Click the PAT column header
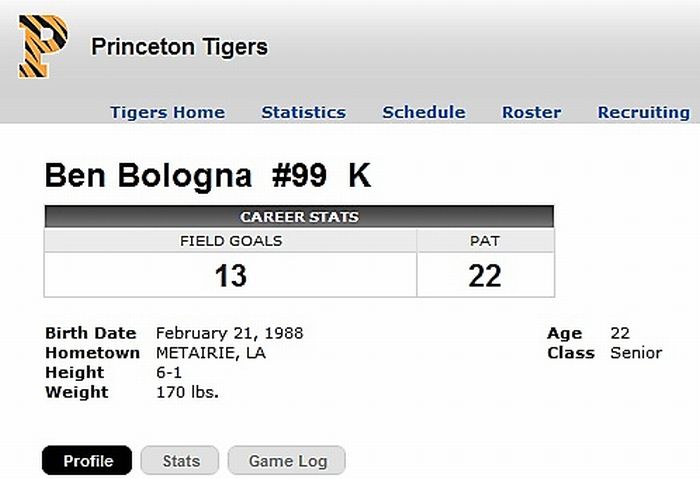The height and width of the screenshot is (479, 700). click(485, 241)
